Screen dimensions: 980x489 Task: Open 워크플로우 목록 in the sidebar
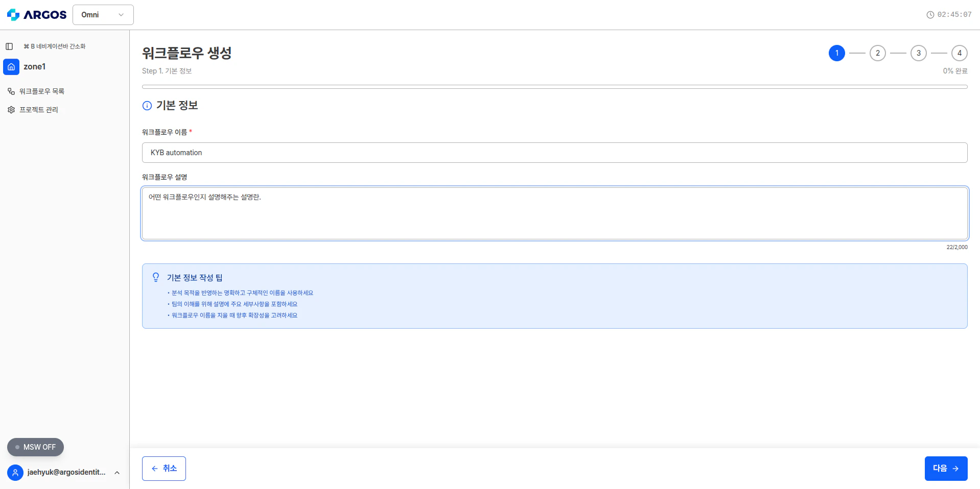click(x=42, y=91)
